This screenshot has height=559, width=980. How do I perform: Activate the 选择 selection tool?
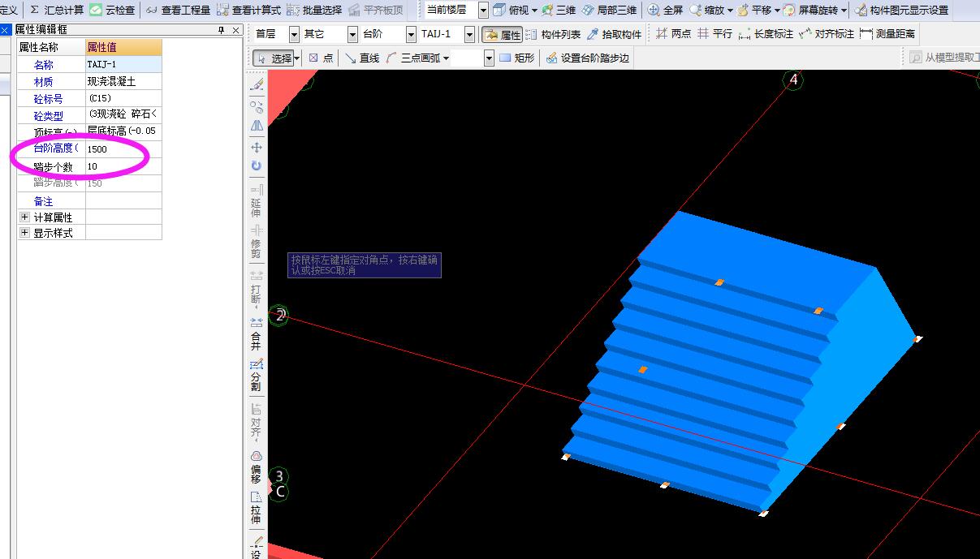[x=273, y=58]
